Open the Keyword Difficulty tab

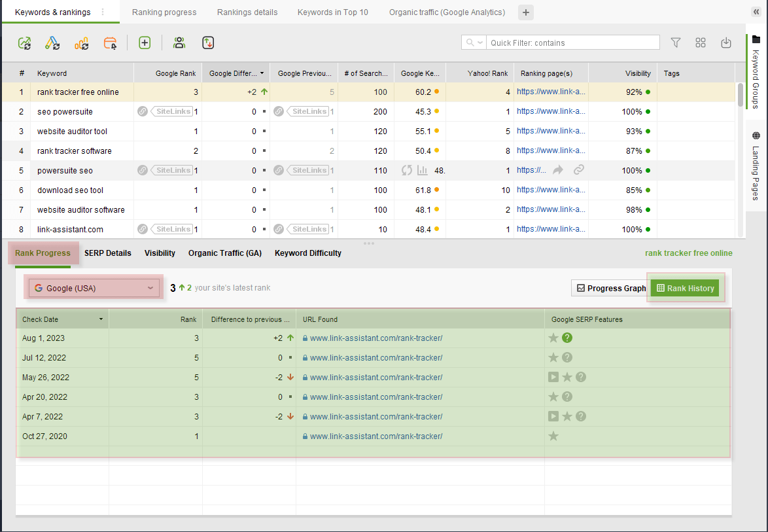tap(308, 253)
